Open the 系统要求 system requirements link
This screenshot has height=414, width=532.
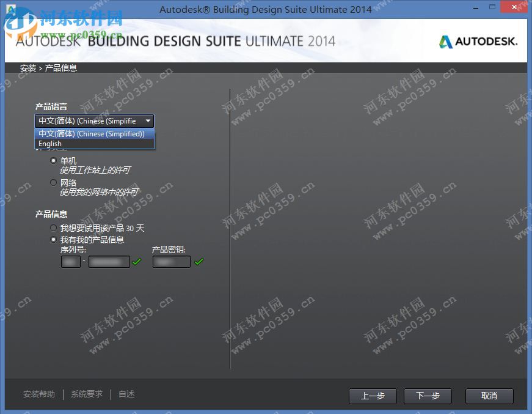click(x=86, y=394)
